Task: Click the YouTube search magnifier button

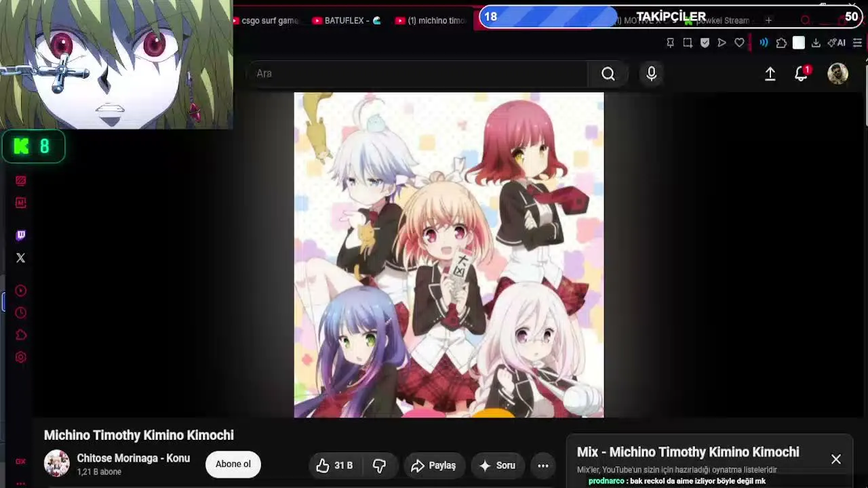Action: pyautogui.click(x=608, y=74)
